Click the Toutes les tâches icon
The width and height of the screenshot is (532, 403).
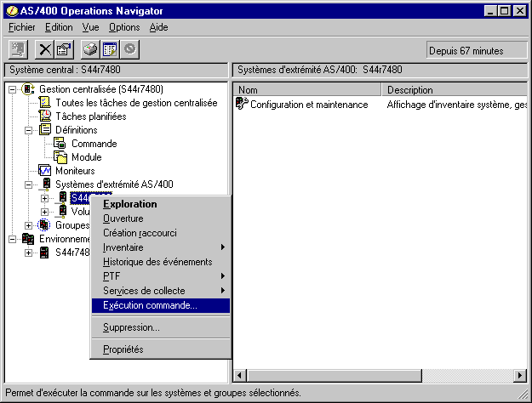pos(45,102)
